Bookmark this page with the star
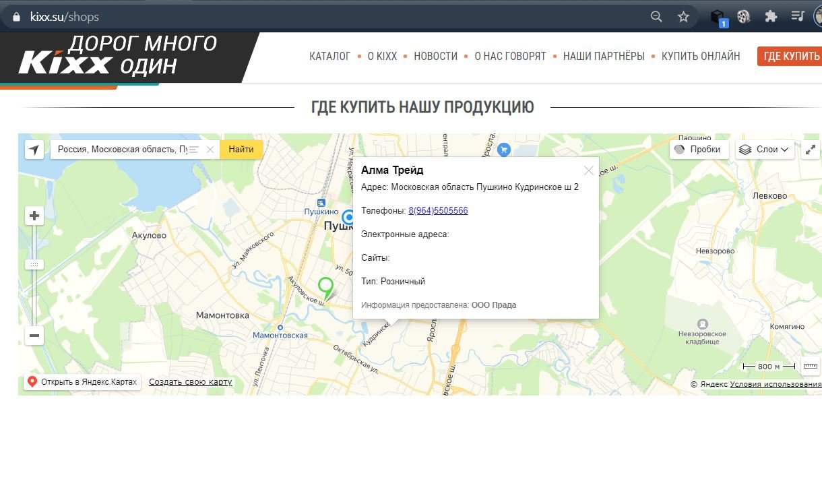The image size is (822, 504). (x=683, y=17)
